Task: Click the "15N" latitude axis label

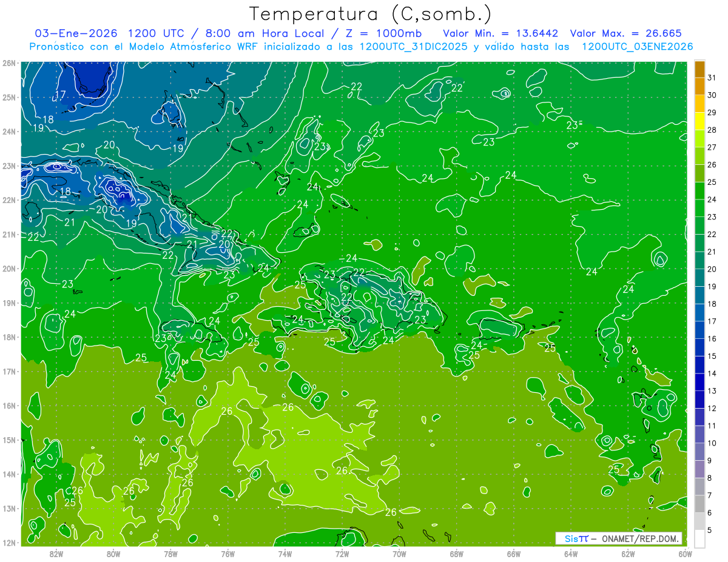Action: [x=9, y=440]
